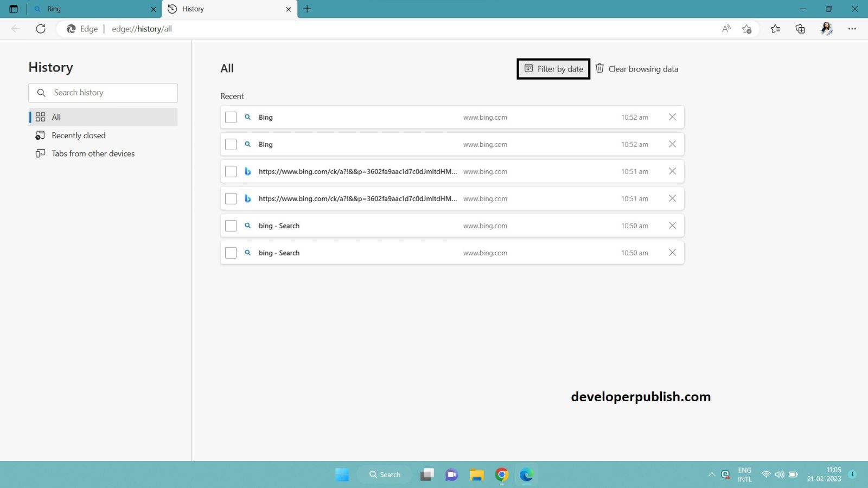868x488 pixels.
Task: Open Chat from the Windows taskbar
Action: pos(451,474)
